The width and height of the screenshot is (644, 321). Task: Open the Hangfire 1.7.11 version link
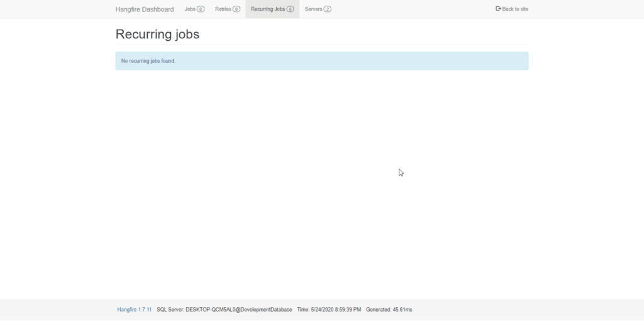pyautogui.click(x=135, y=310)
